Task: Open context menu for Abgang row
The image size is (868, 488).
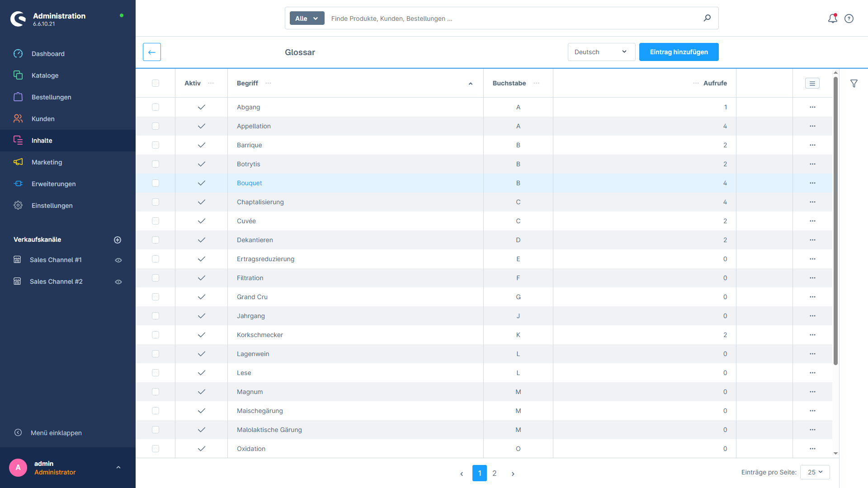Action: (x=812, y=107)
